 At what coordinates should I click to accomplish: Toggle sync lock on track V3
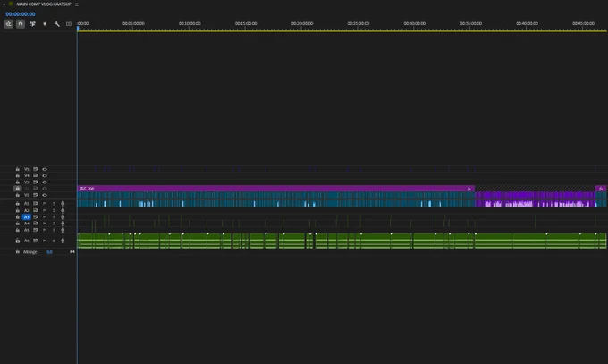tap(36, 182)
